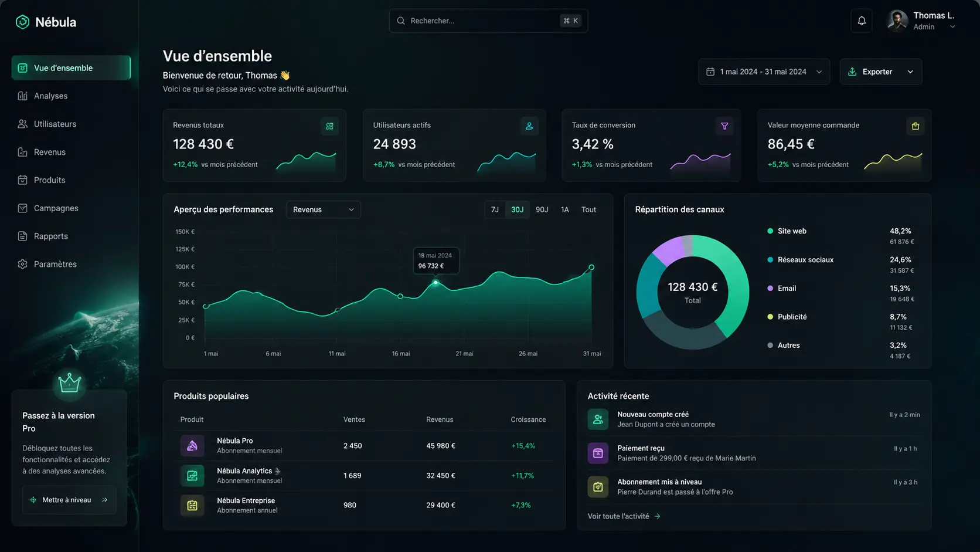Click the Croissance column header
The image size is (980, 552).
[528, 419]
